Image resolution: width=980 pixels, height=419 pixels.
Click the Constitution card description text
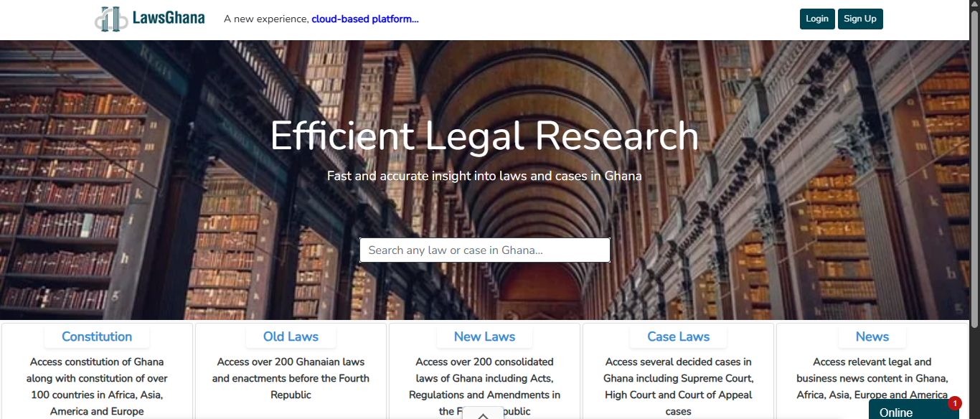click(97, 386)
